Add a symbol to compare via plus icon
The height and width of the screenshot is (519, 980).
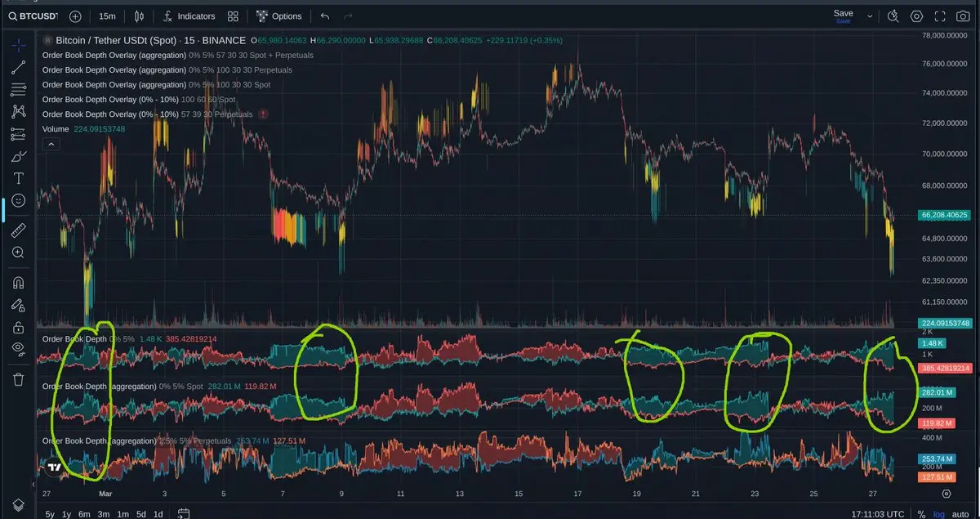coord(75,16)
